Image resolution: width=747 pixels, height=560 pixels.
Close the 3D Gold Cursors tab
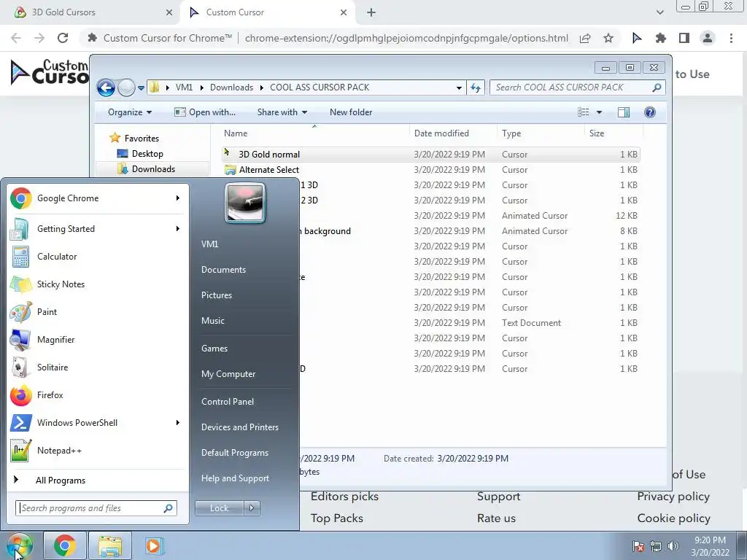[169, 12]
